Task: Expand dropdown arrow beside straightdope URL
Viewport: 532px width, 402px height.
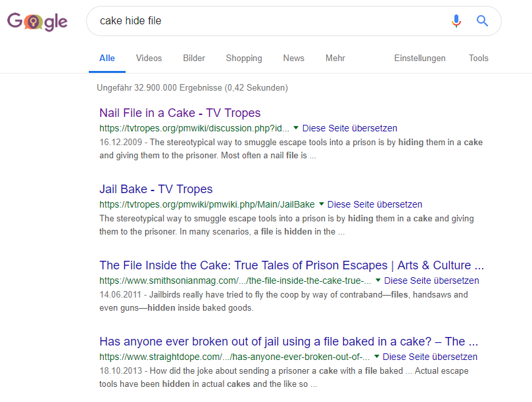Action: [x=376, y=357]
